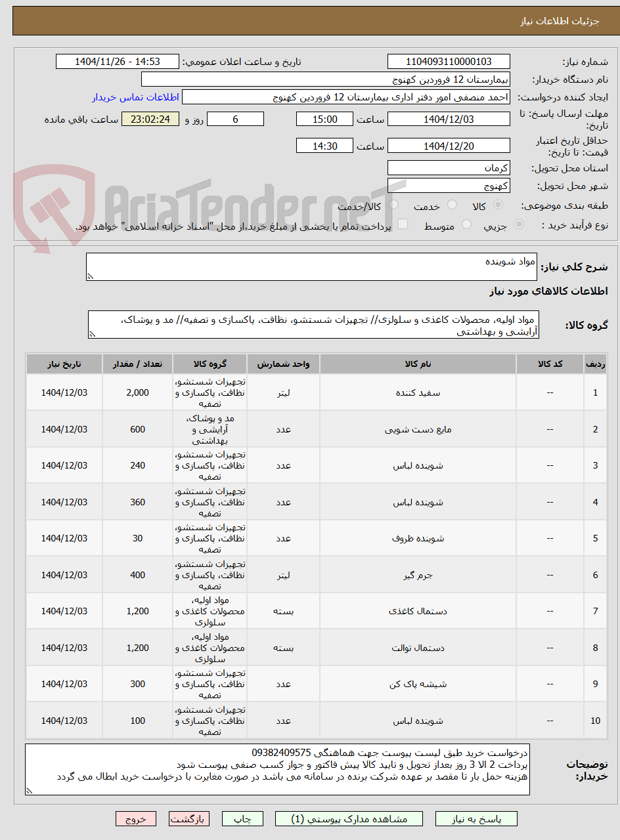
Task: Click the 'تاریخ نیاز' column header
Action: (64, 364)
